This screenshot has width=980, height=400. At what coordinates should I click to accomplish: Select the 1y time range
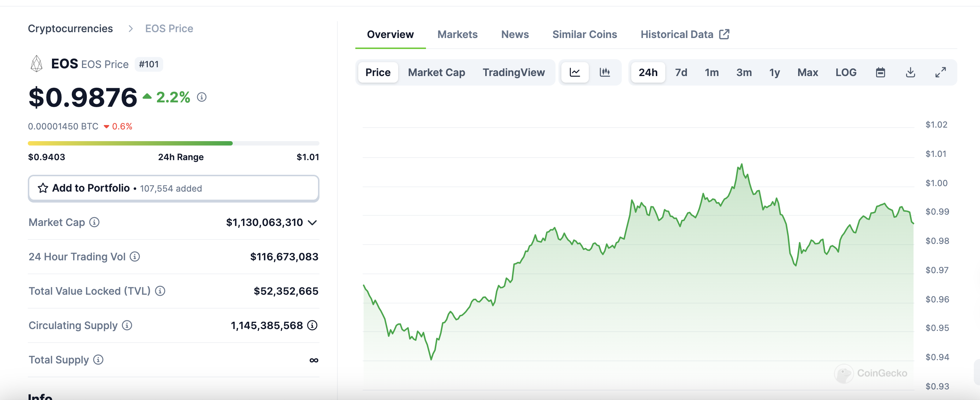pos(774,72)
